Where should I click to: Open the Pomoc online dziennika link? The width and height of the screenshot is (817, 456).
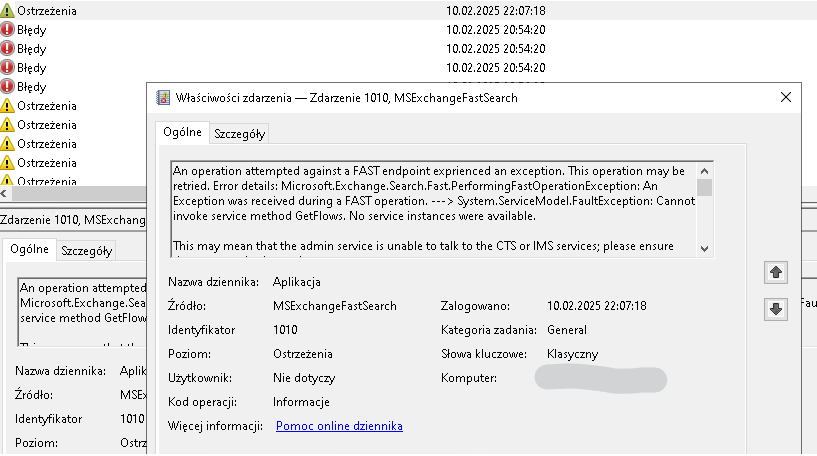click(339, 426)
